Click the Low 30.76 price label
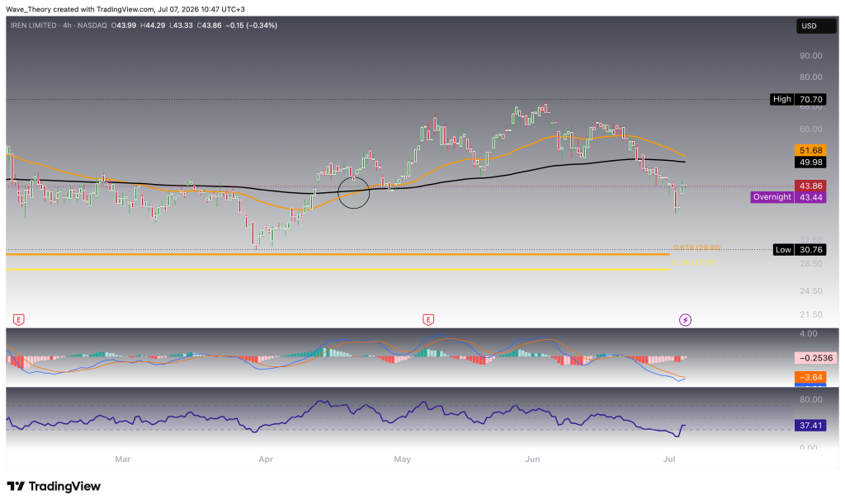 coord(800,249)
